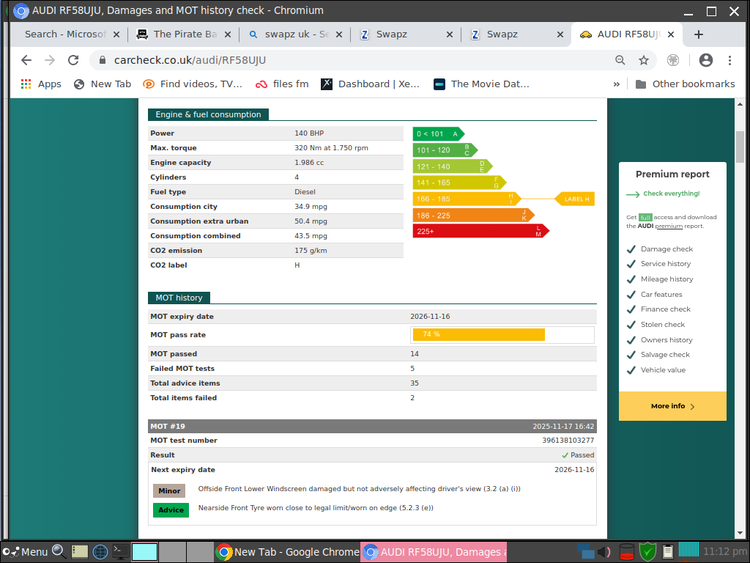Click the Apps grid bookmark icon
The width and height of the screenshot is (750, 563).
coord(24,84)
